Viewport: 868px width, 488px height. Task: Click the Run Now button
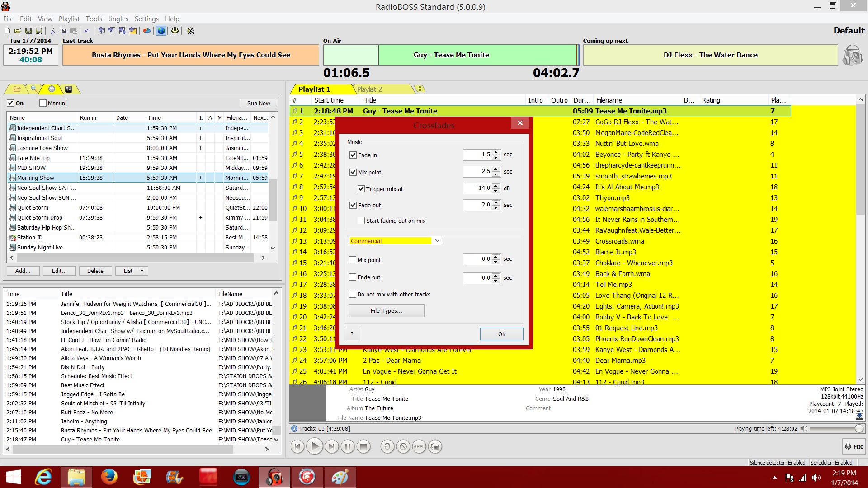259,103
